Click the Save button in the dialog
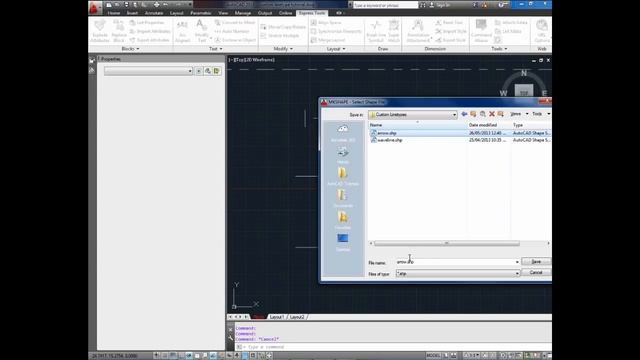 pos(536,262)
